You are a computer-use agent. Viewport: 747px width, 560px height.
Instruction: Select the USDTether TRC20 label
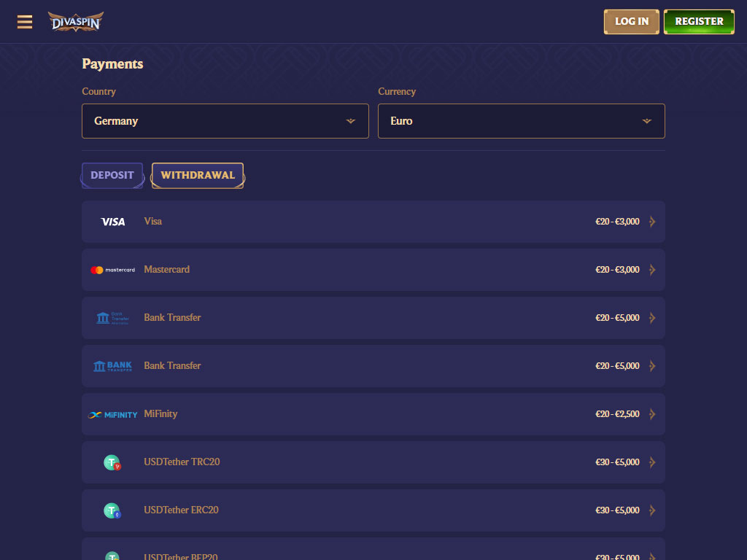pyautogui.click(x=182, y=462)
